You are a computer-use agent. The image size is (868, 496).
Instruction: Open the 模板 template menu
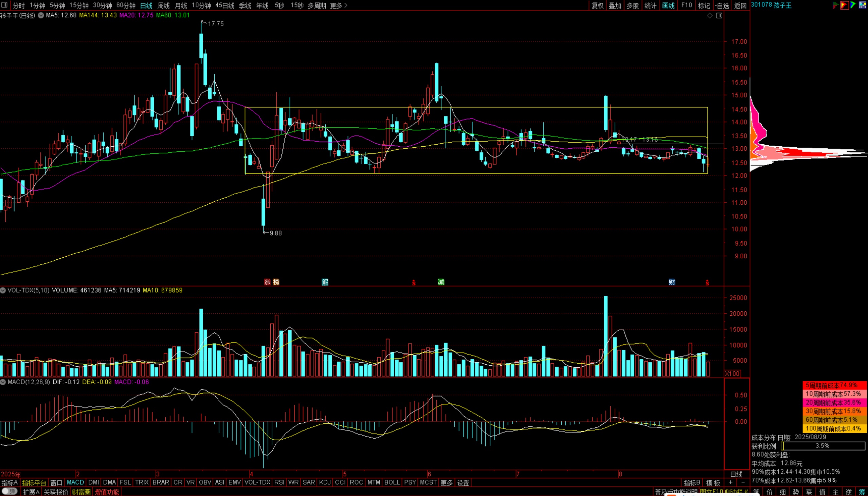(713, 483)
